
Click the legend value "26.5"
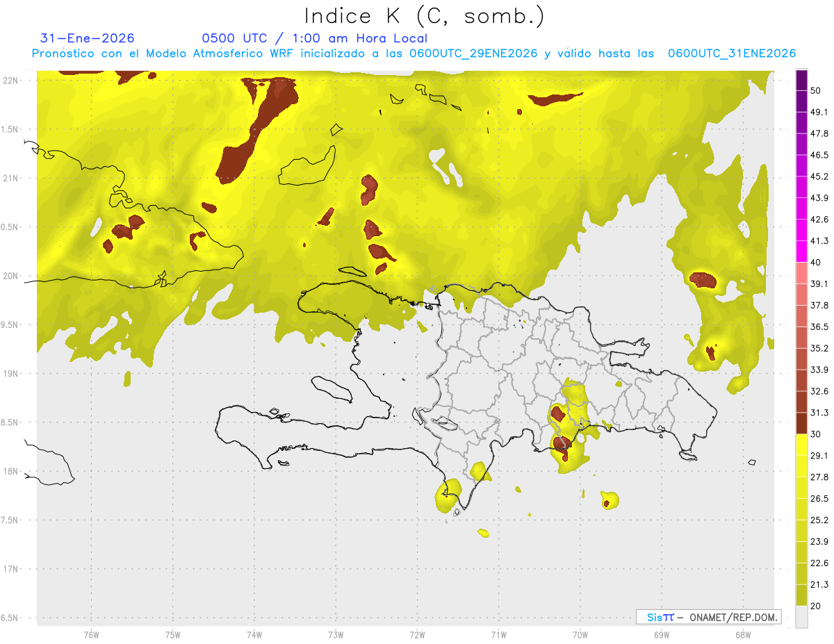[x=819, y=499]
